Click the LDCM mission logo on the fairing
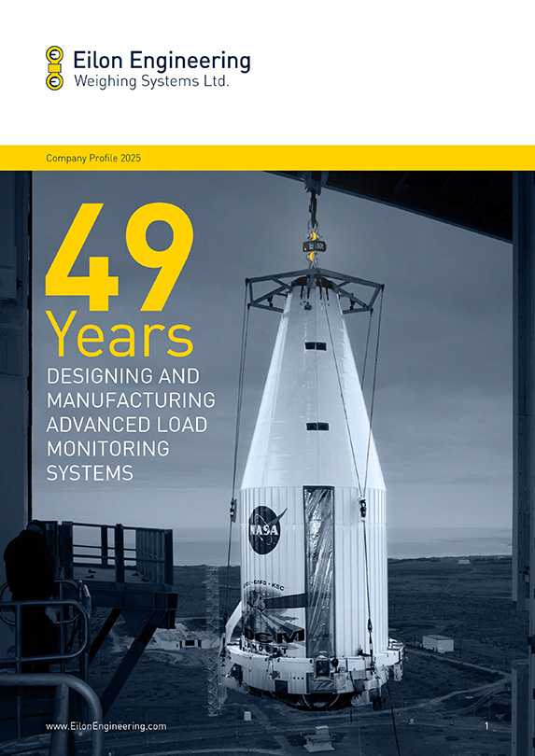Screen dimensions: 535x756 click(274, 620)
